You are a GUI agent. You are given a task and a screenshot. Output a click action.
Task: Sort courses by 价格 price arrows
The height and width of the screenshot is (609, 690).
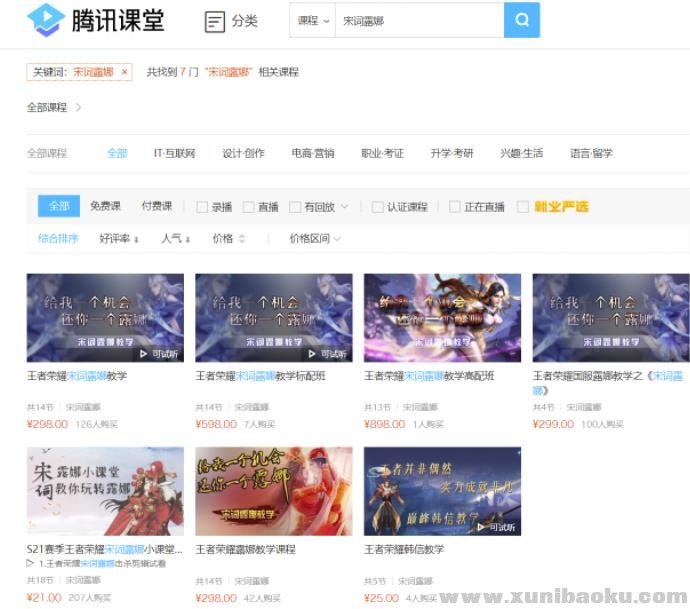242,239
